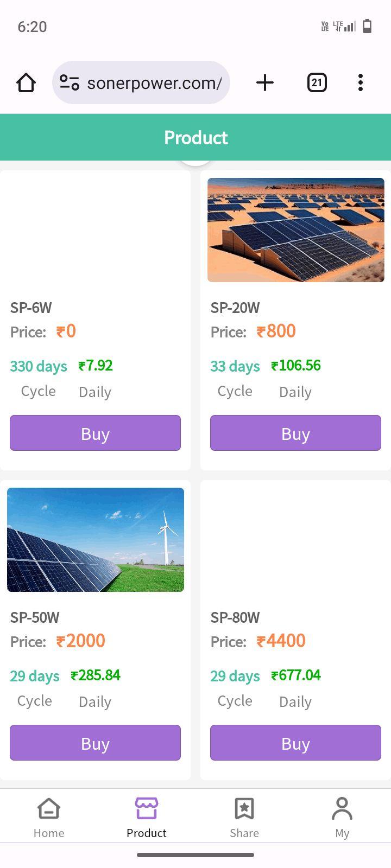
Task: Open the browser three-dot menu
Action: [361, 83]
